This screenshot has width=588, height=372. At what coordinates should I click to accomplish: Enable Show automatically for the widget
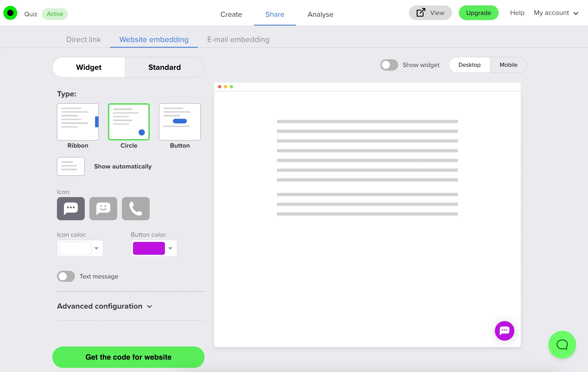[x=71, y=166]
